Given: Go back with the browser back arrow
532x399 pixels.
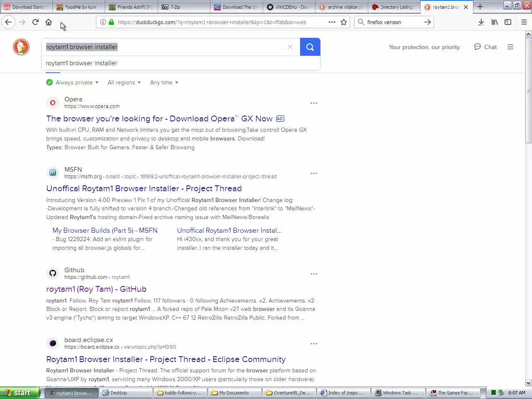Looking at the screenshot, I should tap(8, 22).
